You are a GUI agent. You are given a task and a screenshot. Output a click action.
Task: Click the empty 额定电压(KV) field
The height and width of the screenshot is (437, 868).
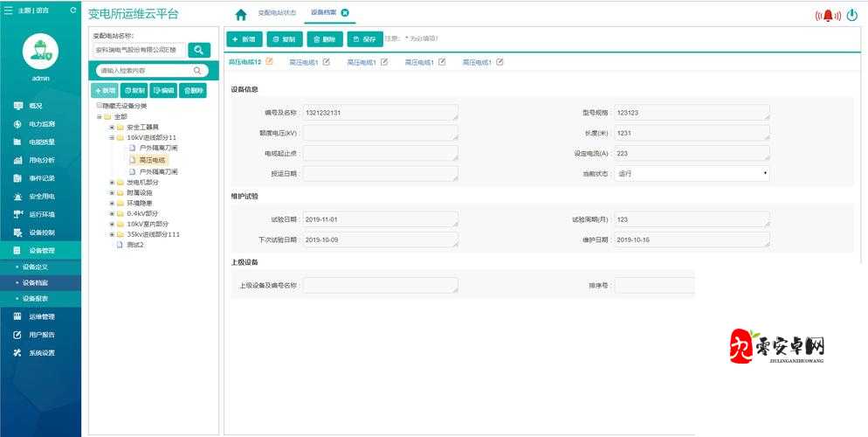[x=381, y=133]
